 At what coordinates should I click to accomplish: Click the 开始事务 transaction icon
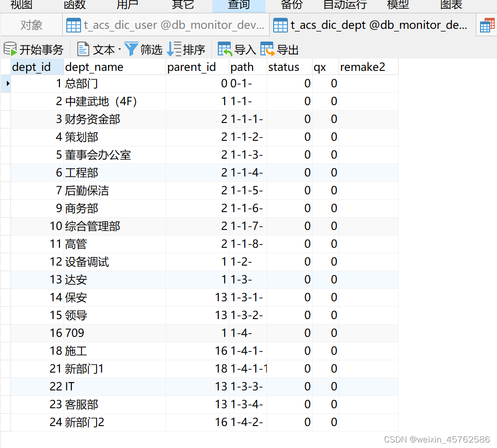click(9, 49)
